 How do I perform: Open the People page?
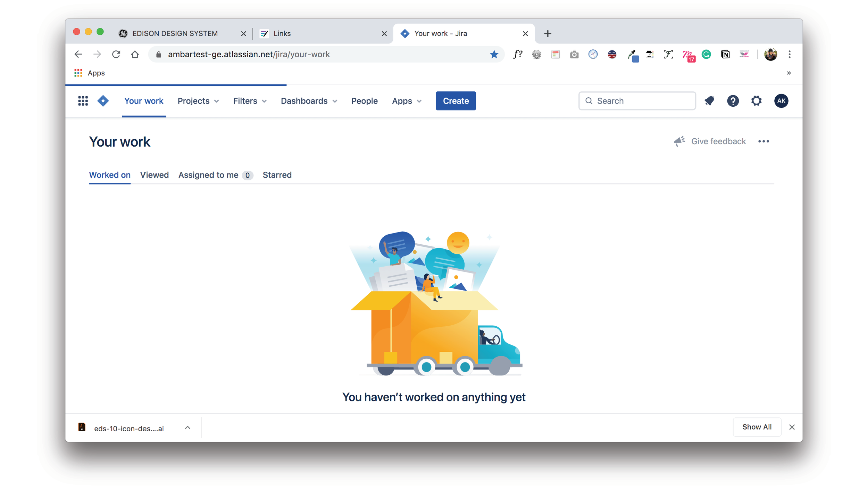point(364,101)
